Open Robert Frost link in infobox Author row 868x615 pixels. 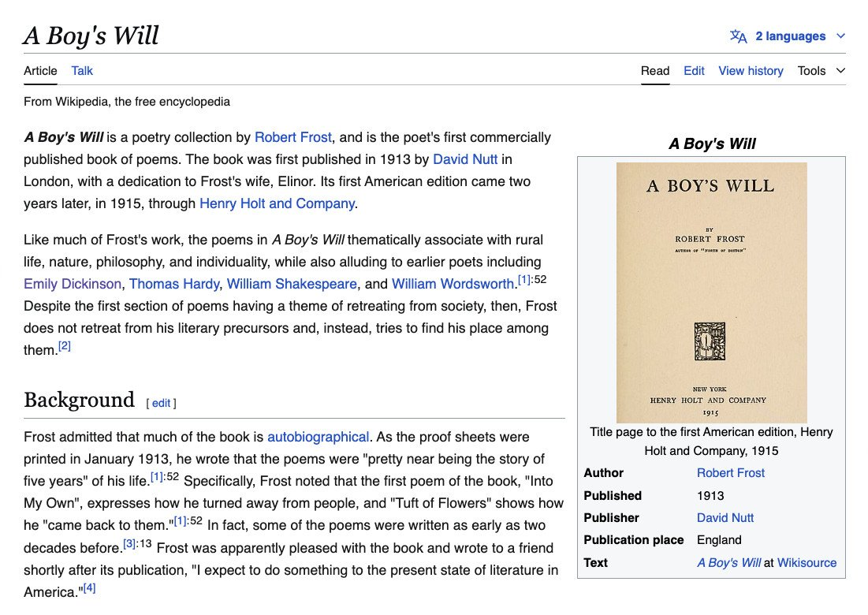[x=731, y=473]
